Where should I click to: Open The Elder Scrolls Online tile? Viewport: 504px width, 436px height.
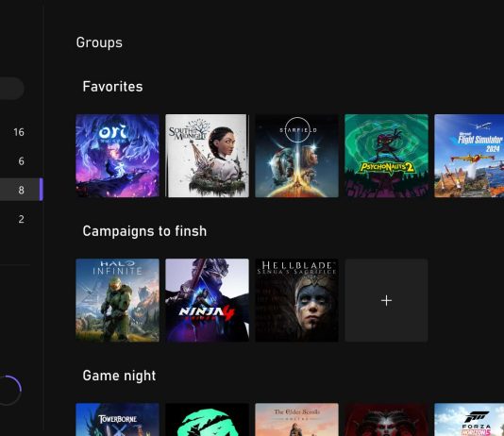click(x=296, y=420)
